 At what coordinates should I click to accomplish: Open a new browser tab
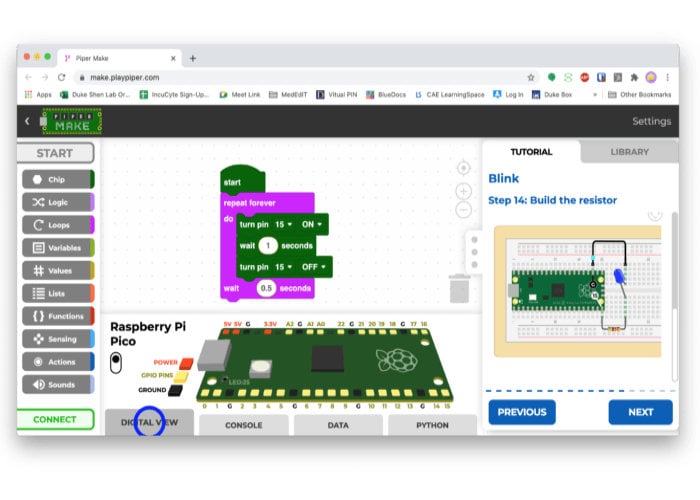coord(193,58)
